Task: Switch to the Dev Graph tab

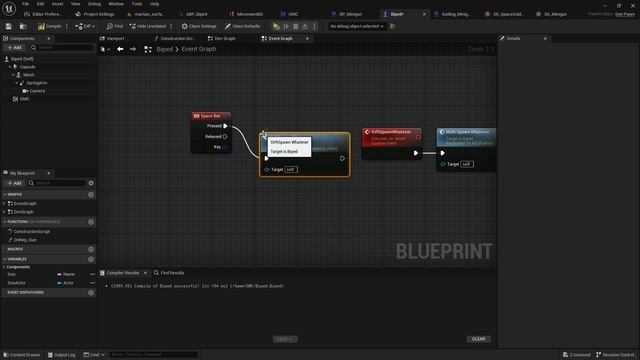Action: pos(222,38)
